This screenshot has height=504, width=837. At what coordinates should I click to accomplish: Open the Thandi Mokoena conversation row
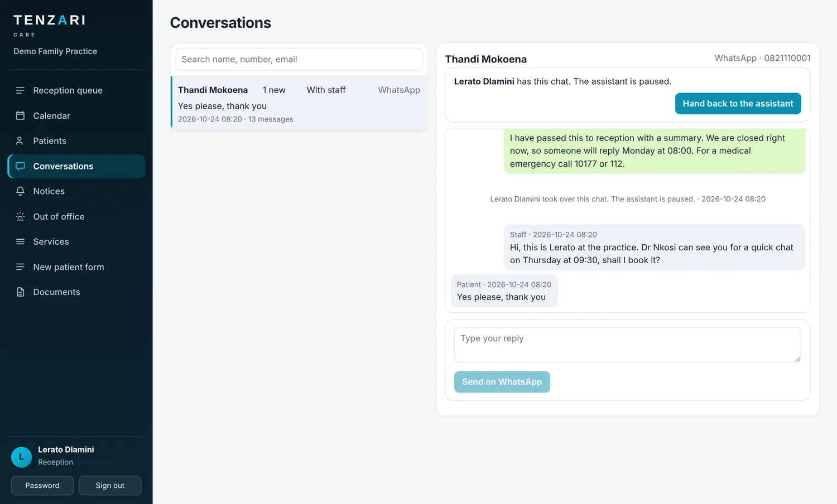pos(299,104)
